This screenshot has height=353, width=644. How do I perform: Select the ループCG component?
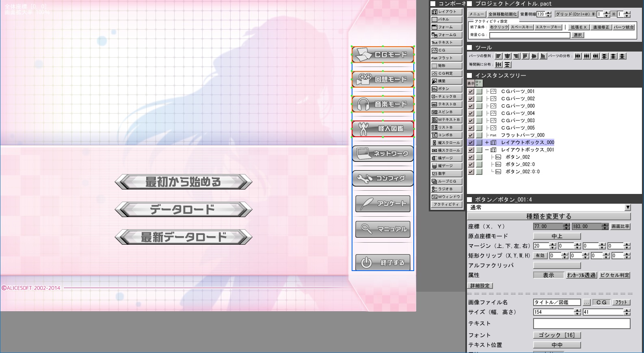(447, 181)
